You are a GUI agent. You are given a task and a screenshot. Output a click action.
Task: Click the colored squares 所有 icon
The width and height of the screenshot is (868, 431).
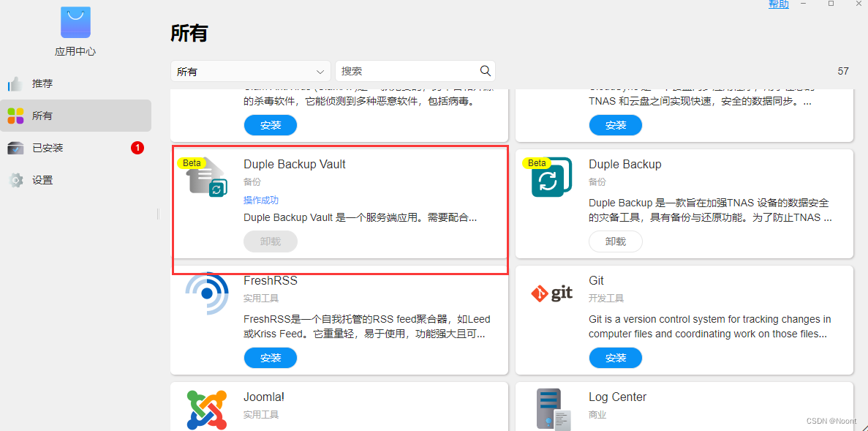click(x=15, y=116)
